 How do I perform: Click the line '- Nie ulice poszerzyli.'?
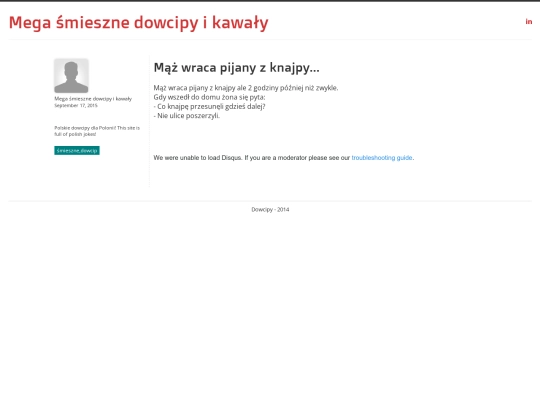point(187,116)
